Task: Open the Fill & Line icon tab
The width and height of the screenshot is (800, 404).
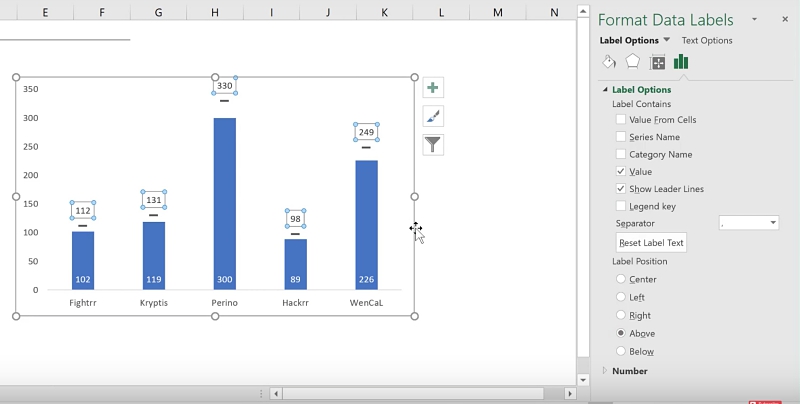Action: point(609,62)
